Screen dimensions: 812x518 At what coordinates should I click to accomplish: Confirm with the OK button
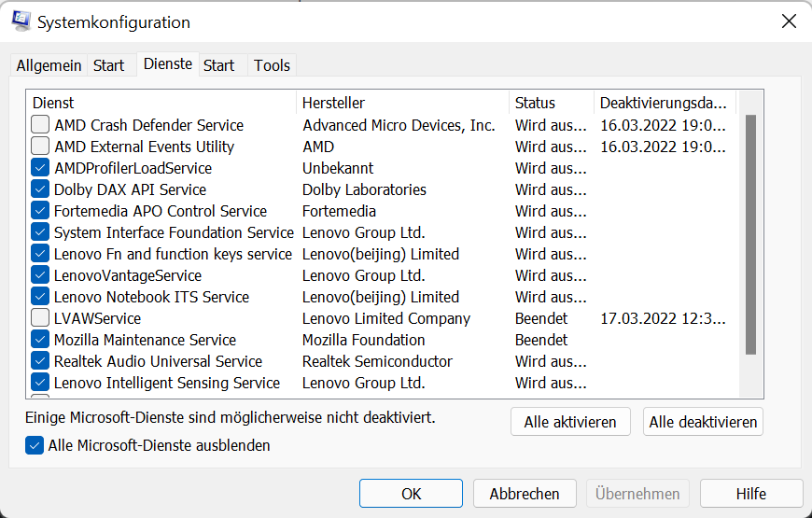pyautogui.click(x=411, y=493)
